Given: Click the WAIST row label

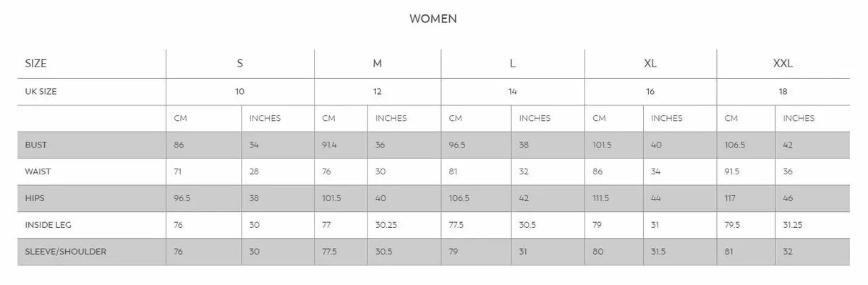Looking at the screenshot, I should (38, 172).
